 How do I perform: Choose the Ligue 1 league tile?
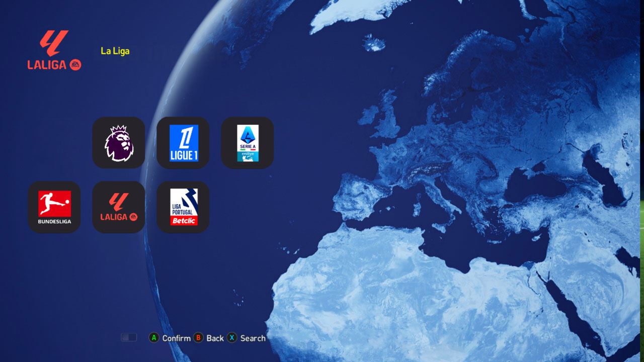coord(183,143)
